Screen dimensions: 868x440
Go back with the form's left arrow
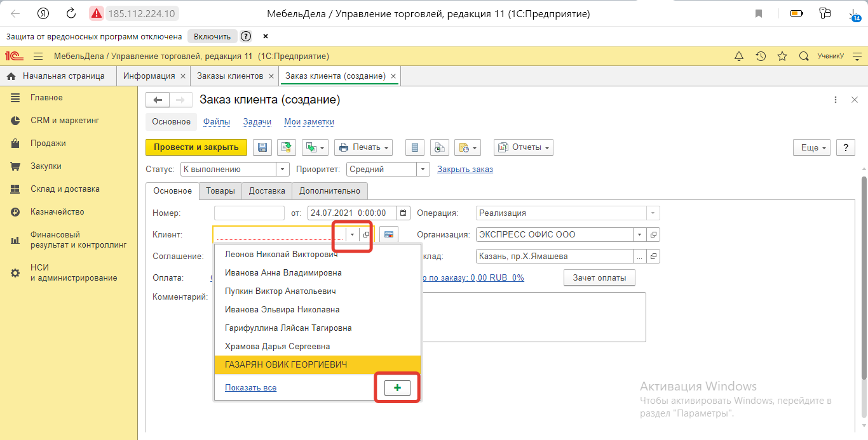[x=158, y=100]
